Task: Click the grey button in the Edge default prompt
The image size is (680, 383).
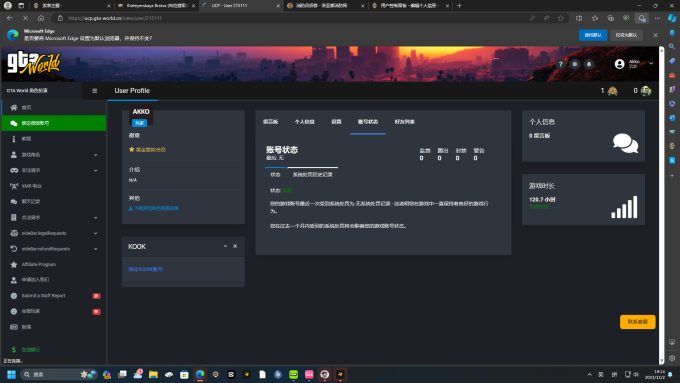Action: click(626, 35)
